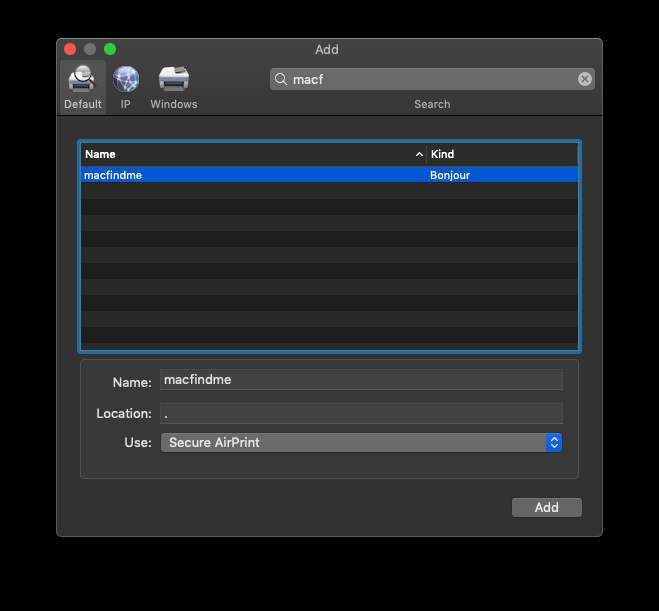Open the Use Secure AirPrint dropdown

point(361,442)
